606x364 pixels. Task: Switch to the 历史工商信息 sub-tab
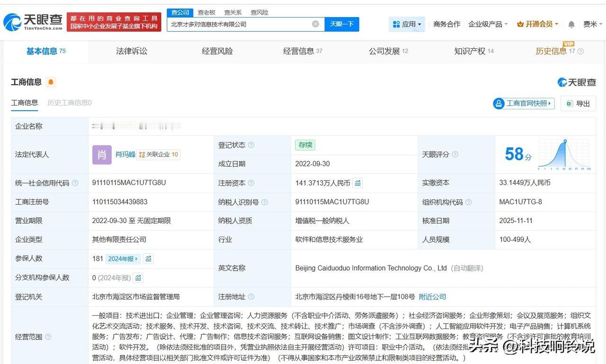[x=70, y=103]
